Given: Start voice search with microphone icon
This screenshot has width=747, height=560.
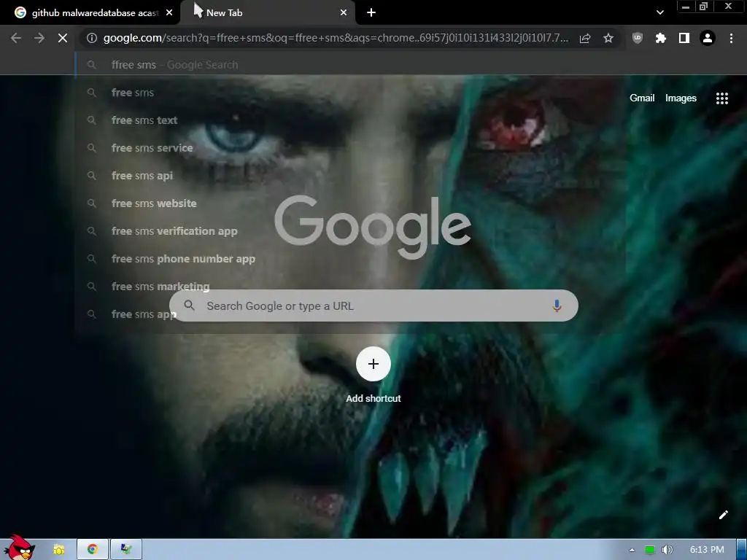Looking at the screenshot, I should tap(557, 306).
